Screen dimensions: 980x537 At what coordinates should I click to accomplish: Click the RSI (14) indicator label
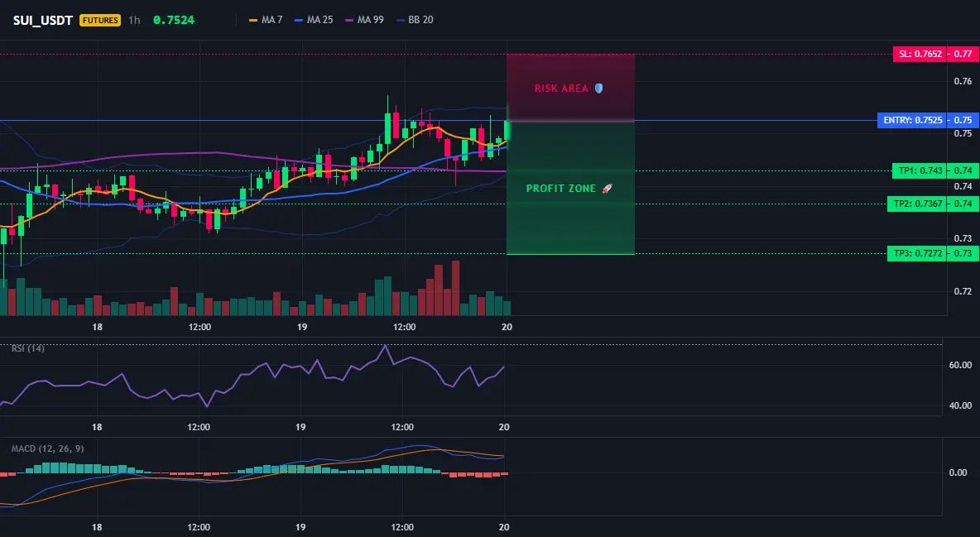tap(27, 348)
